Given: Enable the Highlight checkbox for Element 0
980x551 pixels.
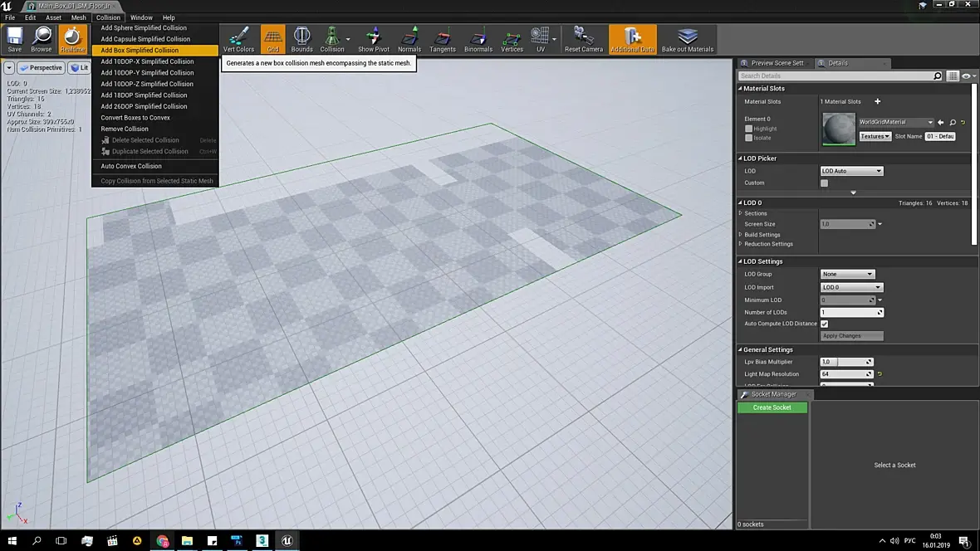Looking at the screenshot, I should pyautogui.click(x=749, y=129).
